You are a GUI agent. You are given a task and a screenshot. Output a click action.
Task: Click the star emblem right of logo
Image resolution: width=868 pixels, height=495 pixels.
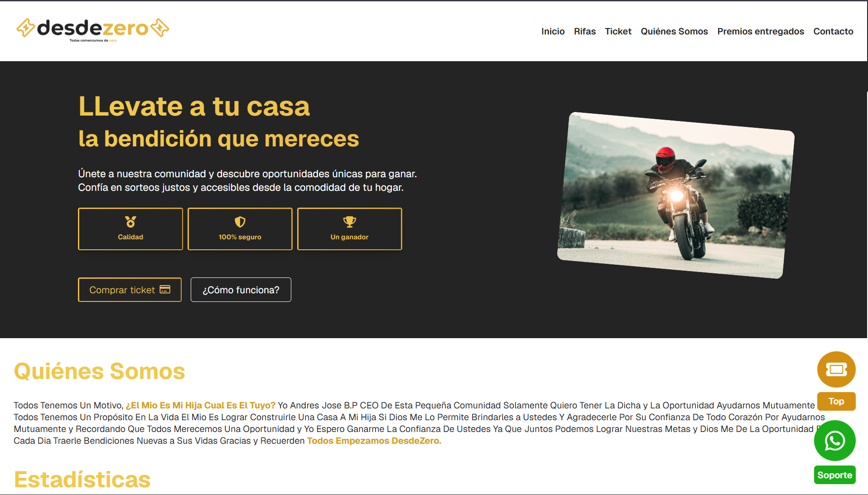point(160,28)
